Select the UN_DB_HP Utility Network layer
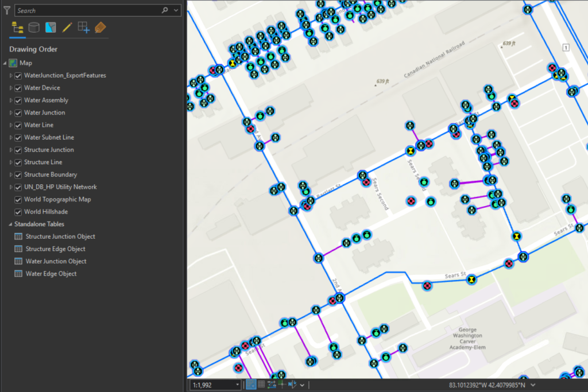 click(60, 187)
